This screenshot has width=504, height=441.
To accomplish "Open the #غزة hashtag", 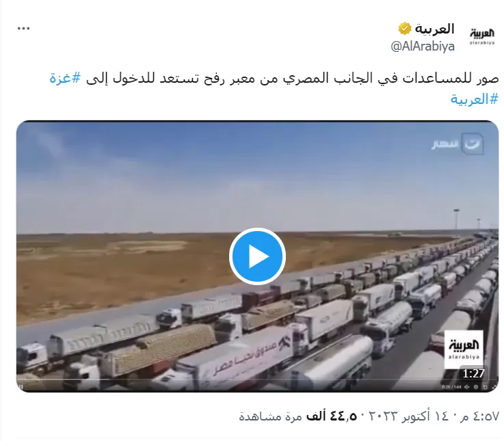I will (x=65, y=78).
